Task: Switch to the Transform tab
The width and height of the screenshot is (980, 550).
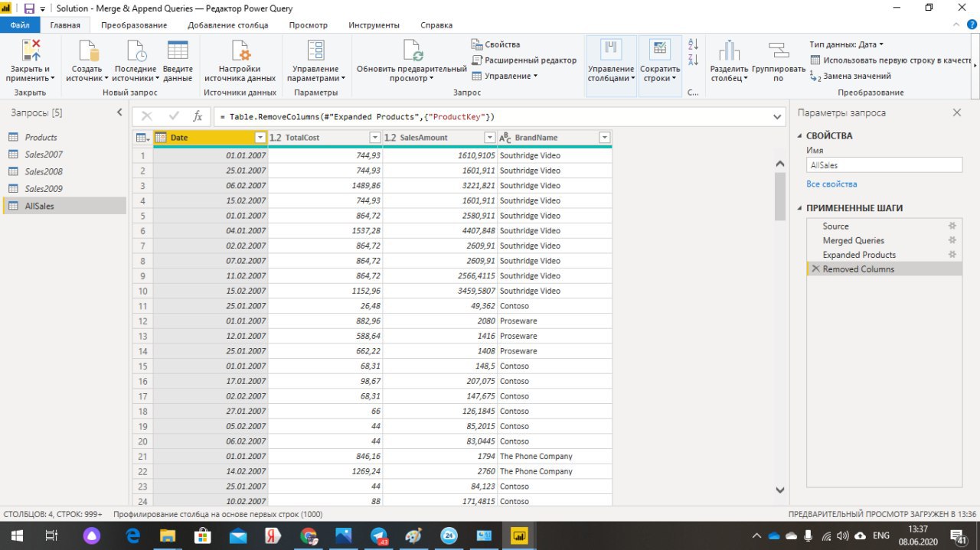Action: click(x=133, y=25)
